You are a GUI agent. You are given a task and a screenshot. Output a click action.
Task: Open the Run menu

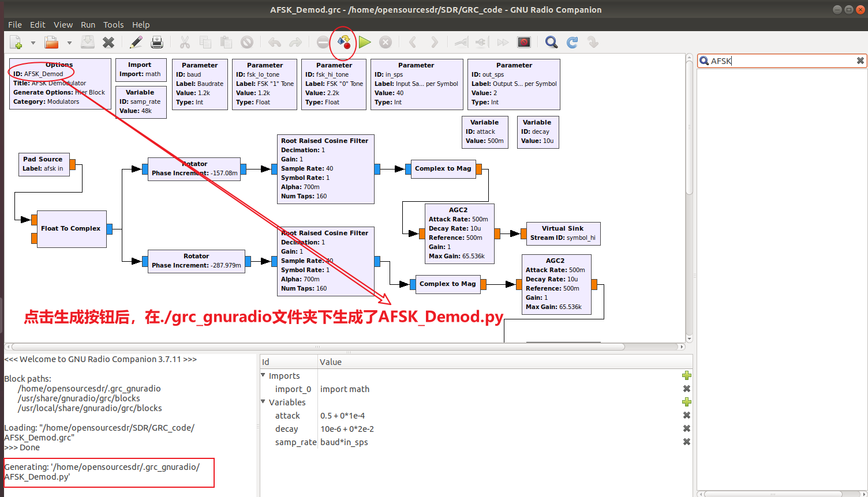coord(88,24)
